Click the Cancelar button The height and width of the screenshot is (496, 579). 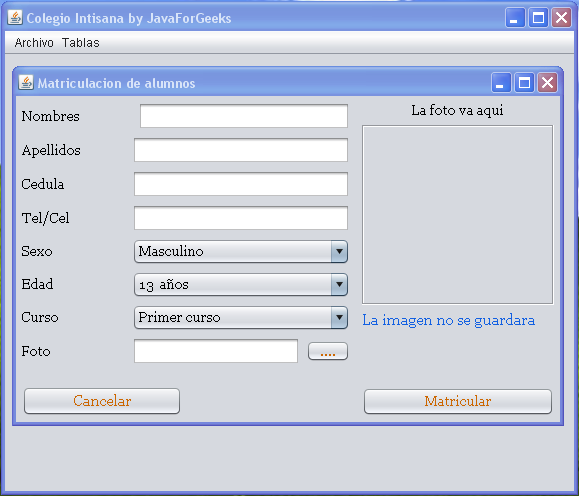point(102,401)
